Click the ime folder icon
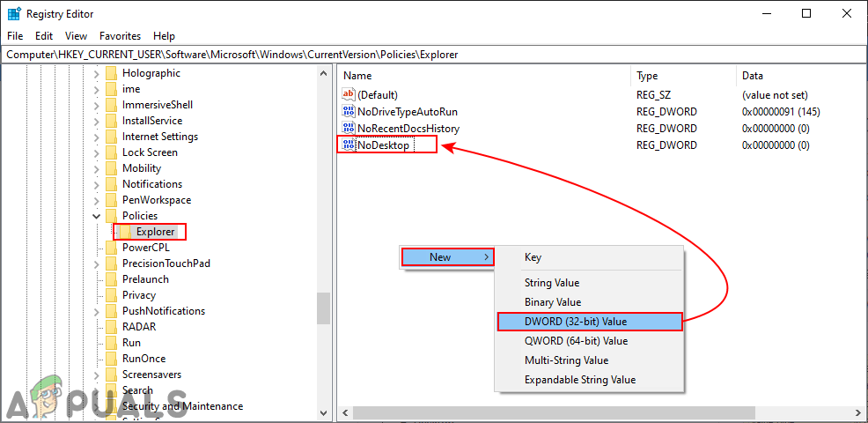Viewport: 868px width, 423px height. (112, 89)
